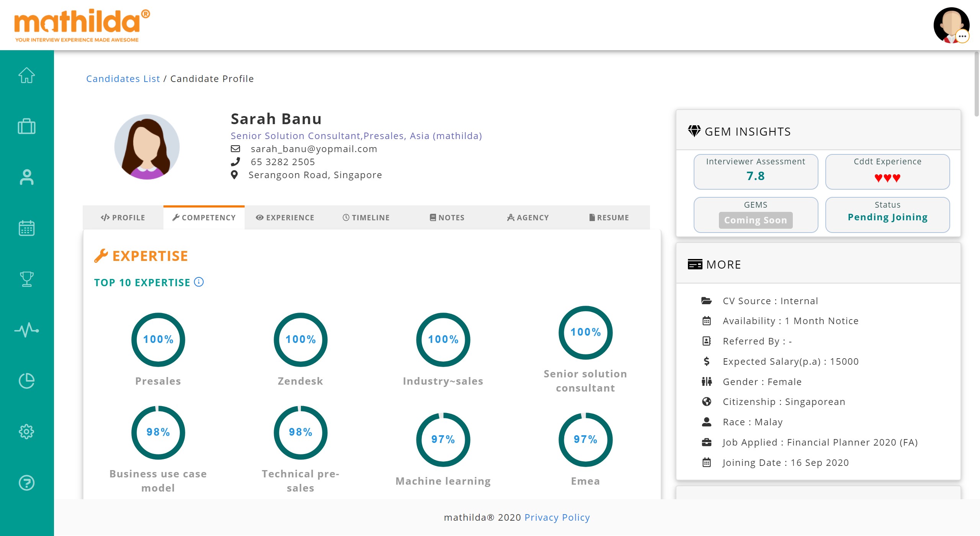Click the page vertical scrollbar
980x536 pixels.
977,84
